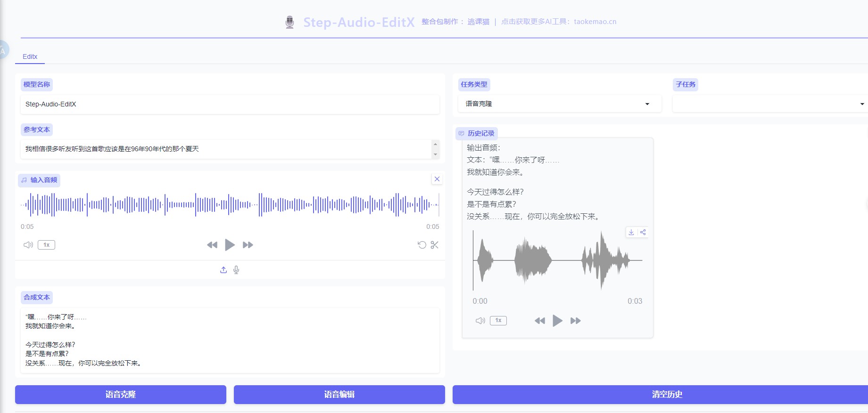868x413 pixels.
Task: Open the 任务类型 dropdown
Action: (x=560, y=104)
